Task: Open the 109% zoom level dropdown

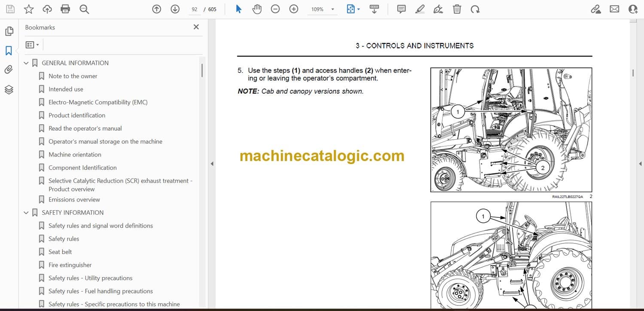Action: (332, 9)
